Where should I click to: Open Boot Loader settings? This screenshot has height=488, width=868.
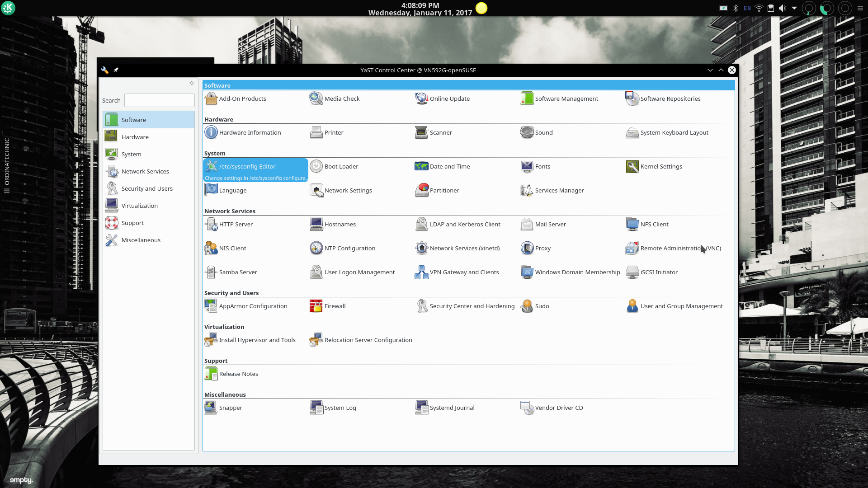[334, 166]
